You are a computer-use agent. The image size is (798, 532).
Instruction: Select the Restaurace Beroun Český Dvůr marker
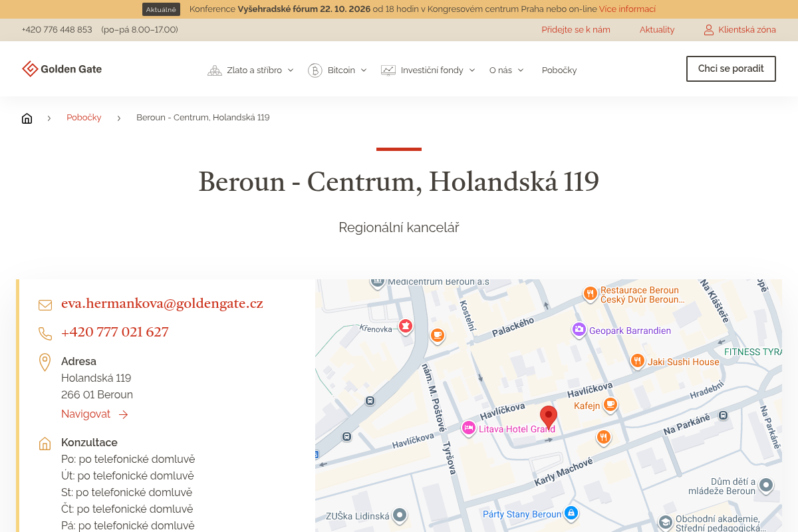(x=590, y=293)
